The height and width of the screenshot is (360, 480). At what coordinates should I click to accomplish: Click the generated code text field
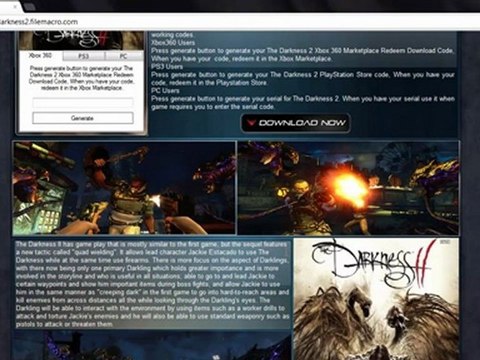83,102
